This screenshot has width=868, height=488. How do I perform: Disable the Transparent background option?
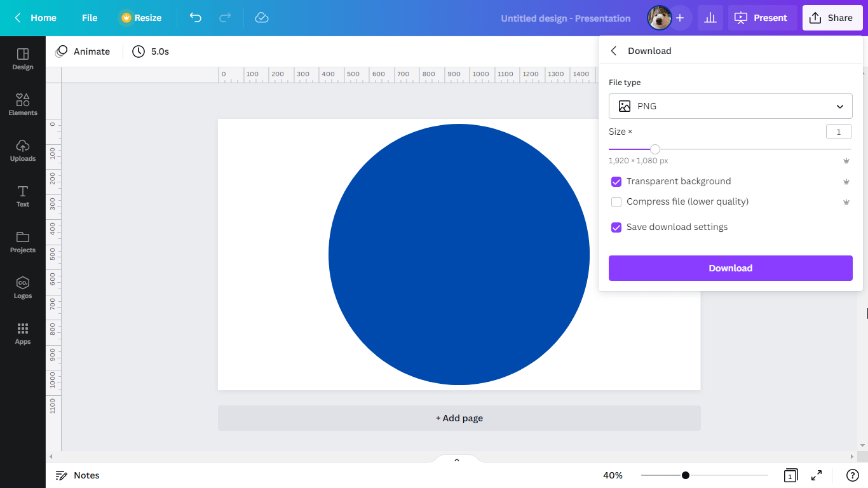point(616,181)
